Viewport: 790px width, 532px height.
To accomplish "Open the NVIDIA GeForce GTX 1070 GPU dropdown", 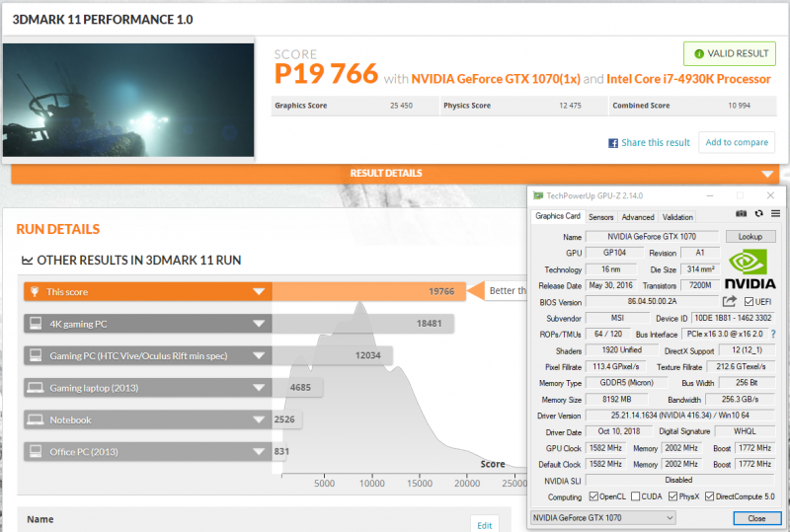I will pyautogui.click(x=603, y=517).
